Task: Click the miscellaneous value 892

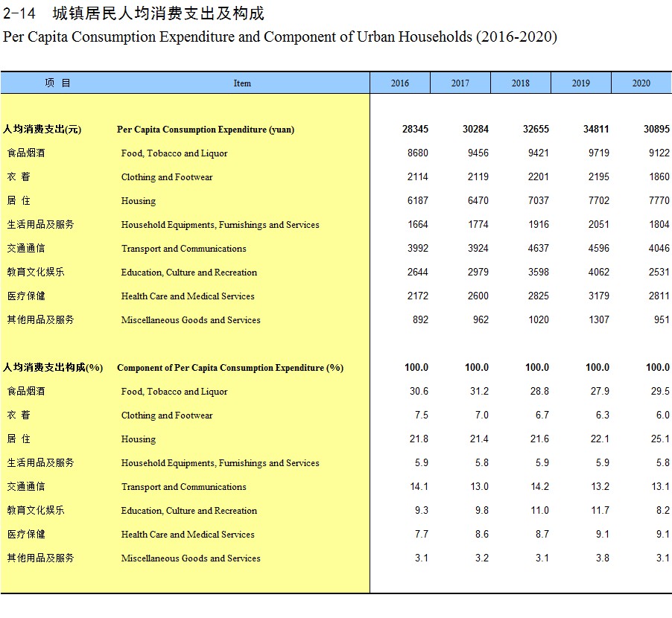Action: pos(420,320)
